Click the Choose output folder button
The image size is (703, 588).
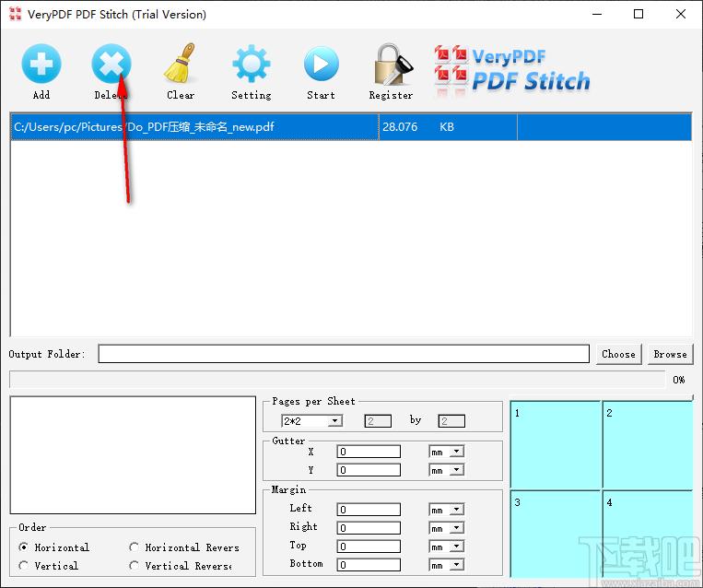[619, 354]
